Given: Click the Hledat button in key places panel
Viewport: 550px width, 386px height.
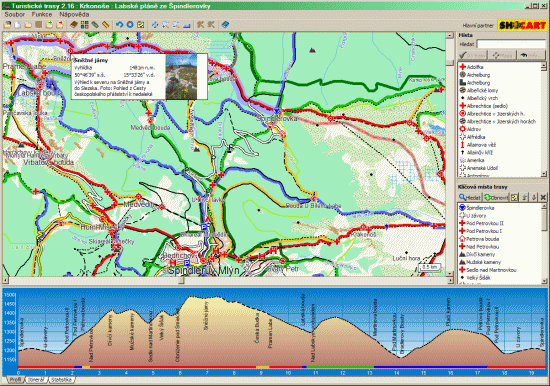Looking at the screenshot, I should click(470, 197).
